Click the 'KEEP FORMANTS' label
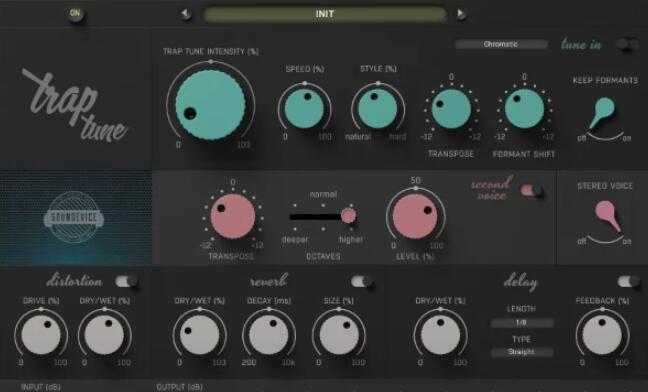 point(605,80)
